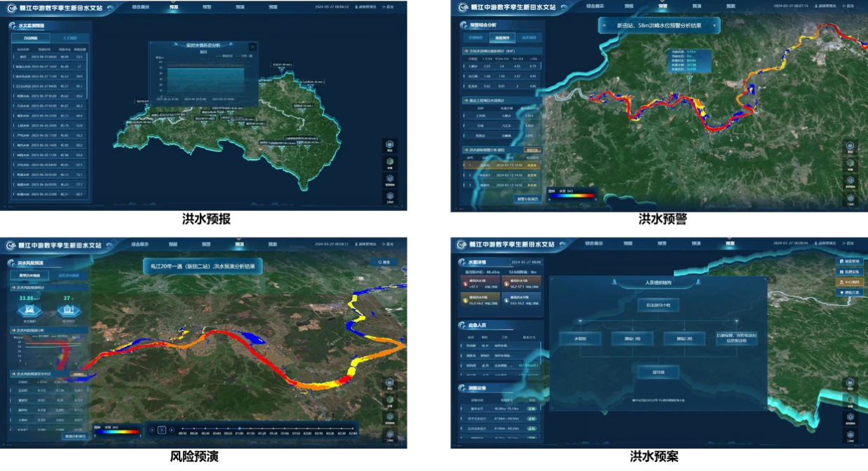
Task: Click the water depth color legend bar on rehearsal map
Action: 119,432
